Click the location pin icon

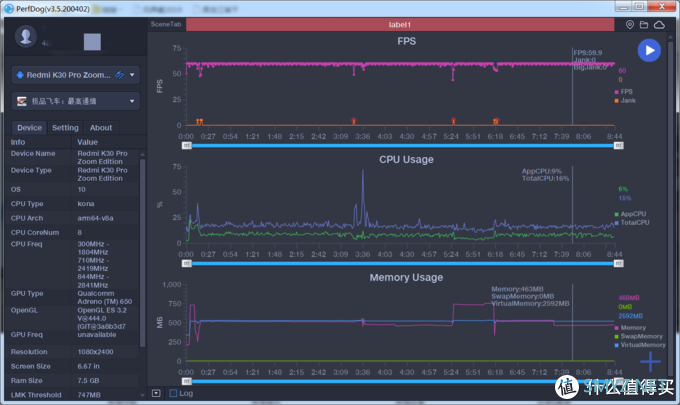(630, 25)
